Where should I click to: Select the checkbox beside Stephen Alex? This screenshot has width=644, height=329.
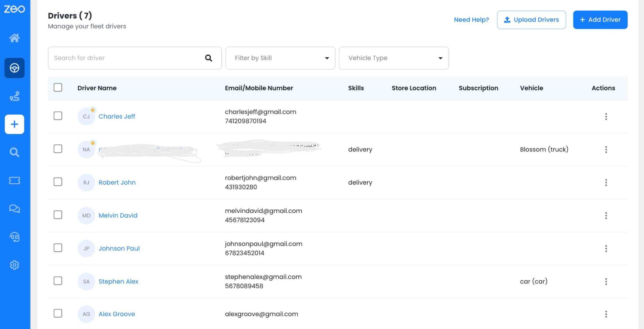(58, 281)
